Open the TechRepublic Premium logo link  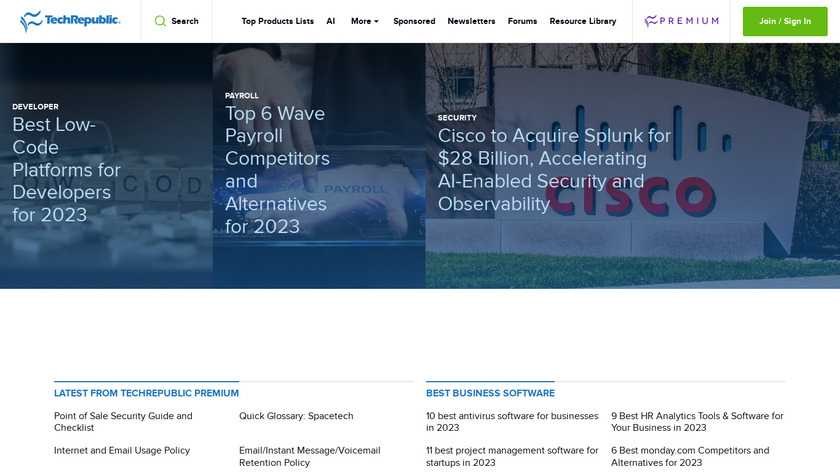coord(682,21)
